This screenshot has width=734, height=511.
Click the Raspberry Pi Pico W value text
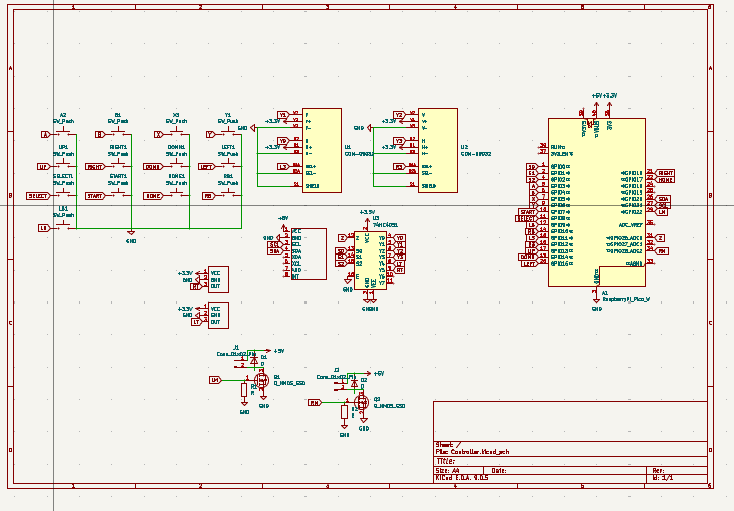626,299
